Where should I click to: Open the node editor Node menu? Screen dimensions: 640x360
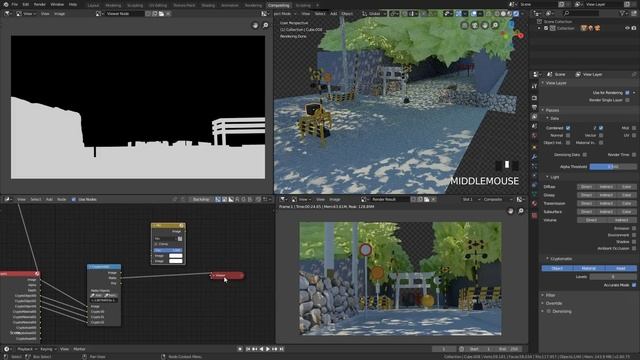click(62, 200)
